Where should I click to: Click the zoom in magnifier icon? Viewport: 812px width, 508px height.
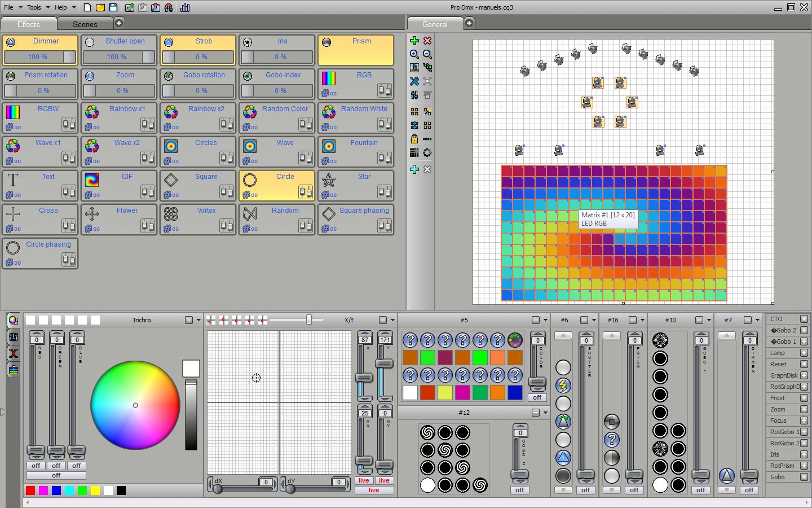point(414,54)
